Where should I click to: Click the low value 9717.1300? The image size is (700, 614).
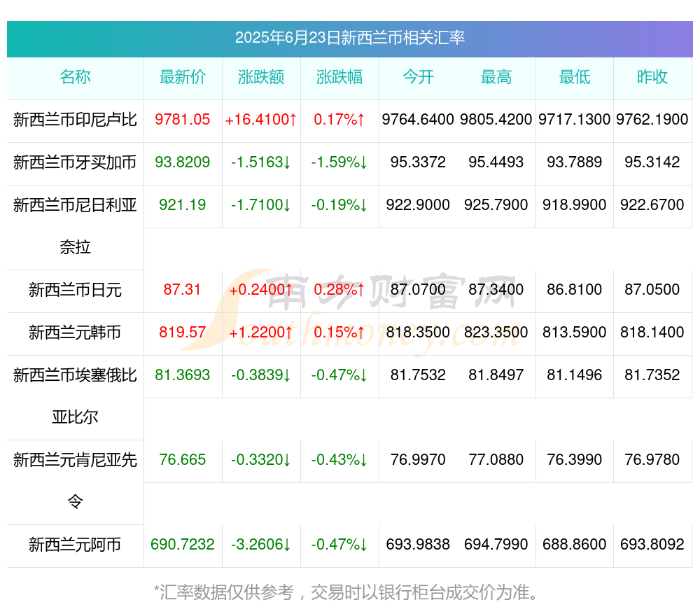(x=575, y=120)
